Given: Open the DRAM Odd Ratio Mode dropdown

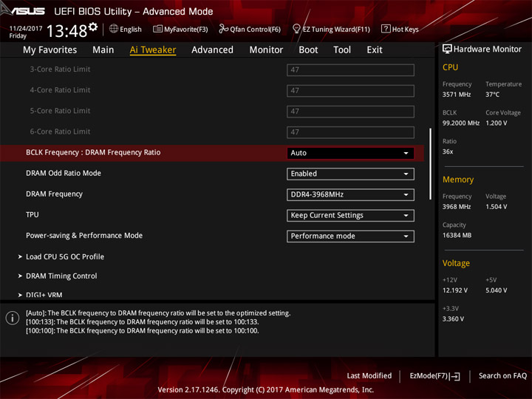Looking at the screenshot, I should click(350, 174).
